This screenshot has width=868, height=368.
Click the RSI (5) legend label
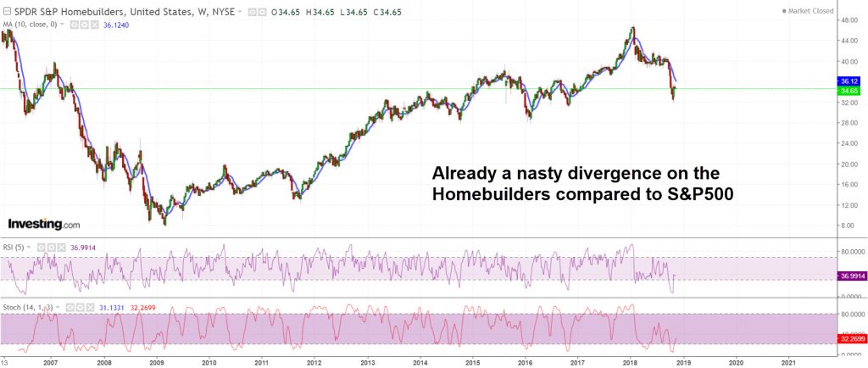pyautogui.click(x=14, y=248)
